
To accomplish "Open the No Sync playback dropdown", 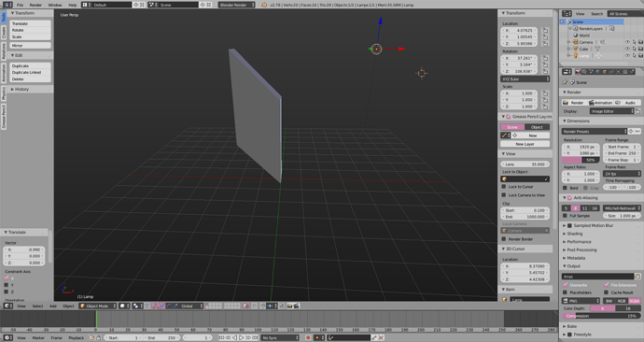I will coord(280,338).
